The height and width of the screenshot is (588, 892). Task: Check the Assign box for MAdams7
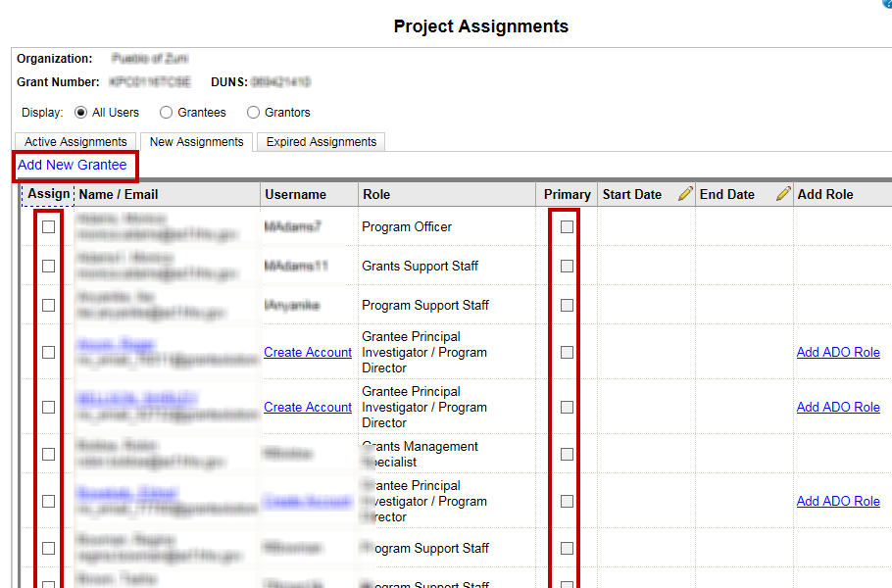(48, 226)
